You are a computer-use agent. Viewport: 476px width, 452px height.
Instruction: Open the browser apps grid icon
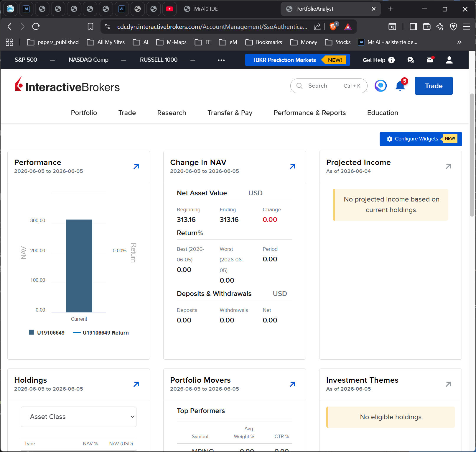[9, 42]
